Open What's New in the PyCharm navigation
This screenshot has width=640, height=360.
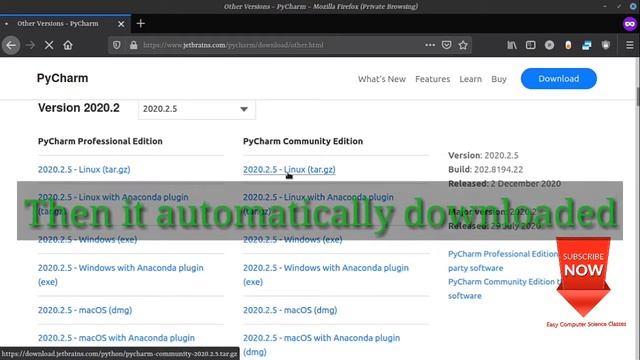[382, 79]
